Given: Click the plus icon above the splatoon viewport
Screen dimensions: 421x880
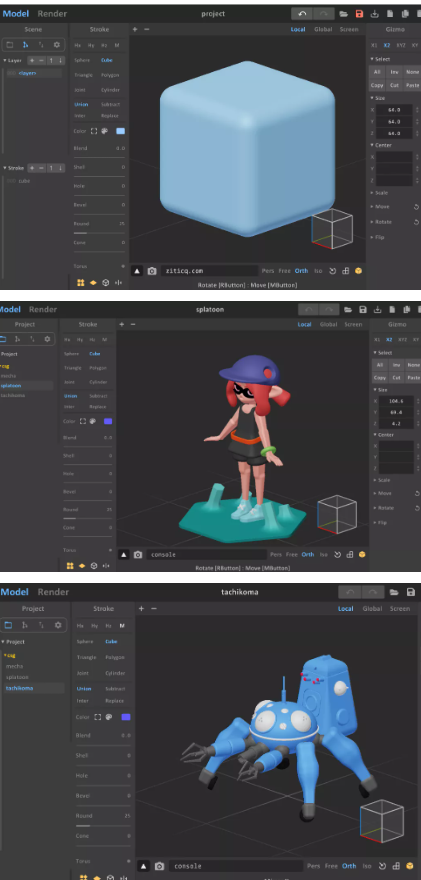Looking at the screenshot, I should point(121,324).
